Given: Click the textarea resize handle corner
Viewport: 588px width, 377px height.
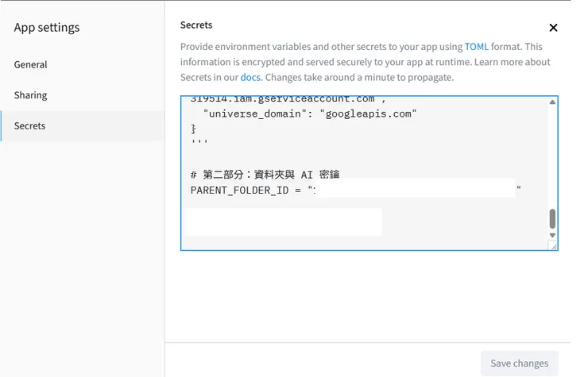Looking at the screenshot, I should pyautogui.click(x=554, y=246).
